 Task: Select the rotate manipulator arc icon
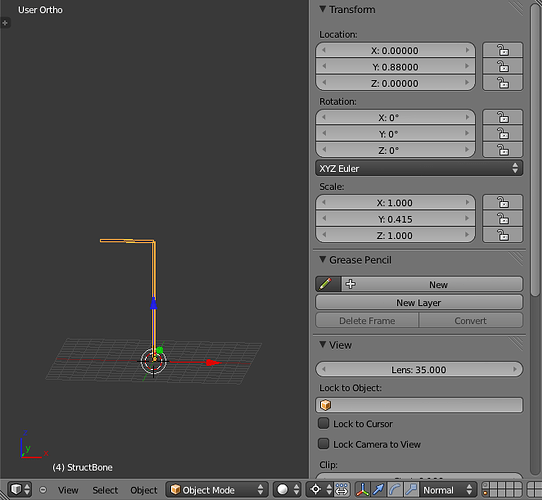coord(395,490)
